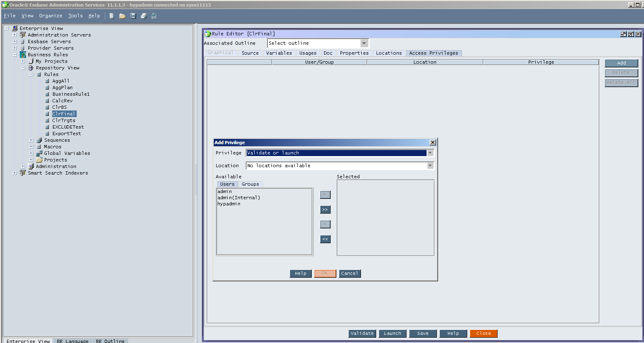Collapse the Enterprise View root node
Image resolution: width=644 pixels, height=343 pixels.
coord(7,28)
